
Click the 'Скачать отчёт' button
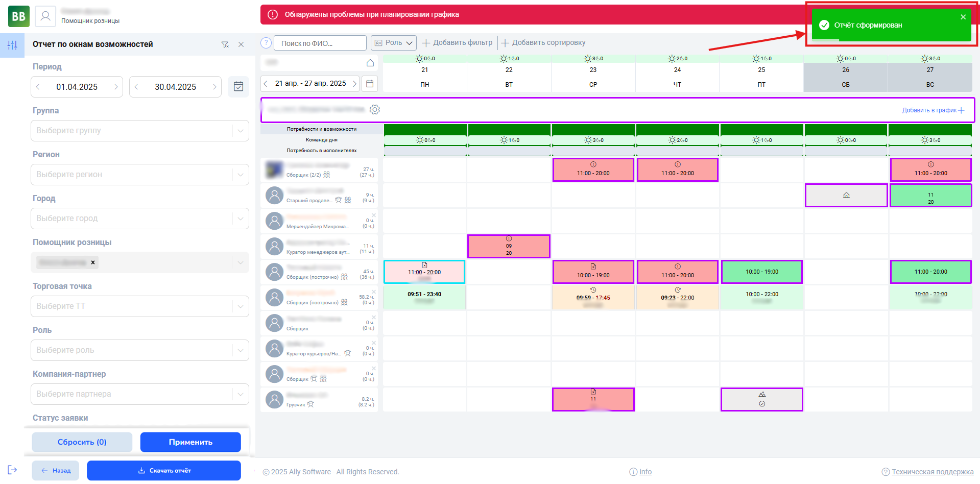(164, 471)
